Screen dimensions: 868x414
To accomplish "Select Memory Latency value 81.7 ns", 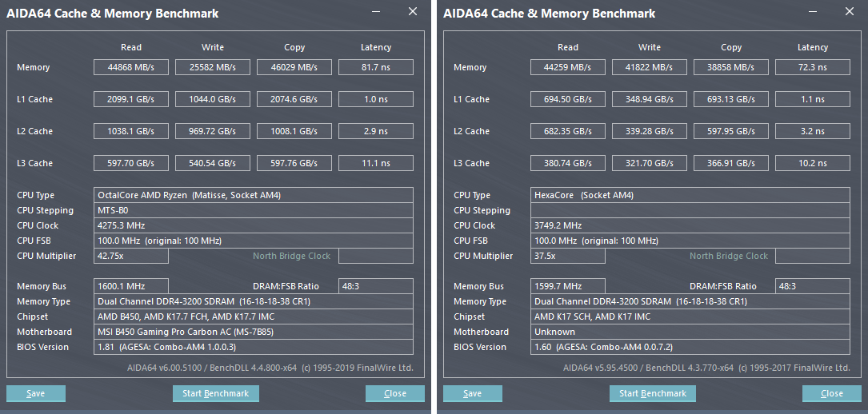I will [x=376, y=67].
